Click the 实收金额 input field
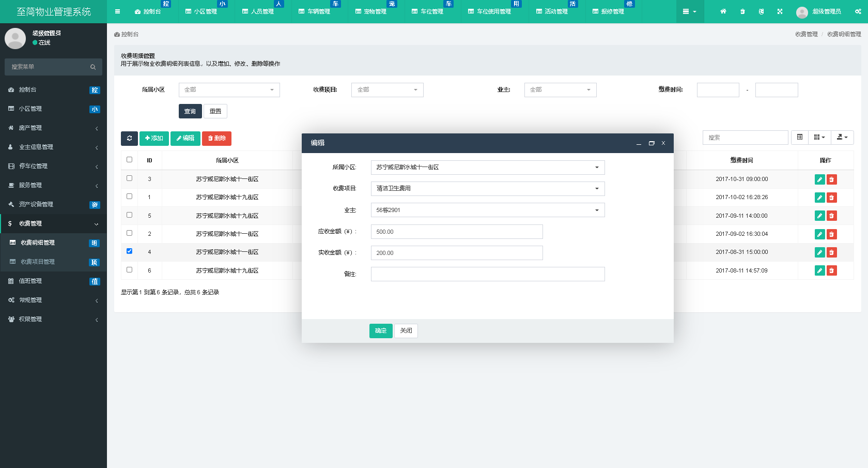Viewport: 868px width, 468px height. (x=456, y=253)
